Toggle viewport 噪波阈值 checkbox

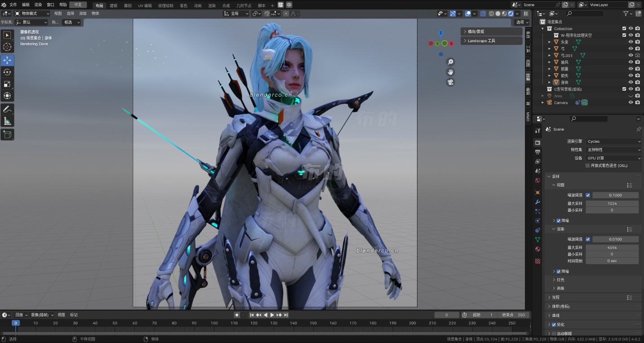(588, 195)
